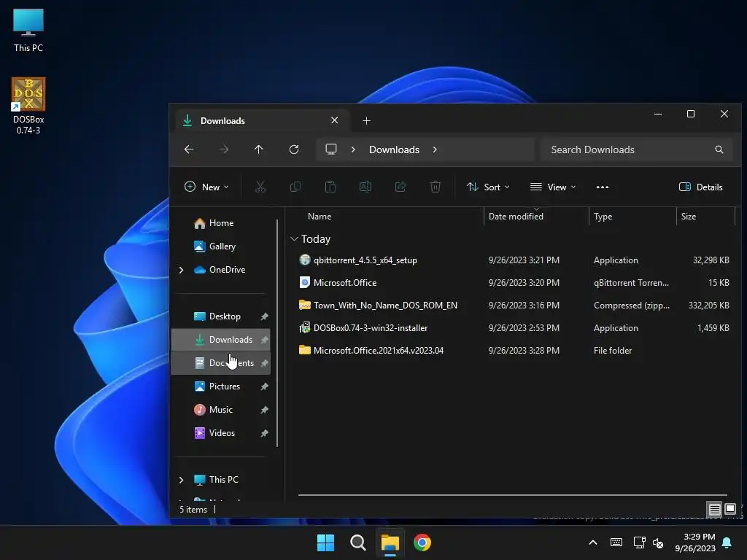Refresh the Downloads folder
Image resolution: width=747 pixels, height=560 pixels.
(x=294, y=149)
